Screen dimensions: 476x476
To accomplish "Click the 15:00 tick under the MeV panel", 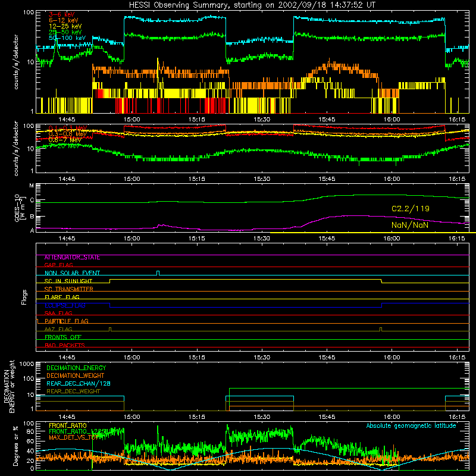I will click(x=131, y=179).
